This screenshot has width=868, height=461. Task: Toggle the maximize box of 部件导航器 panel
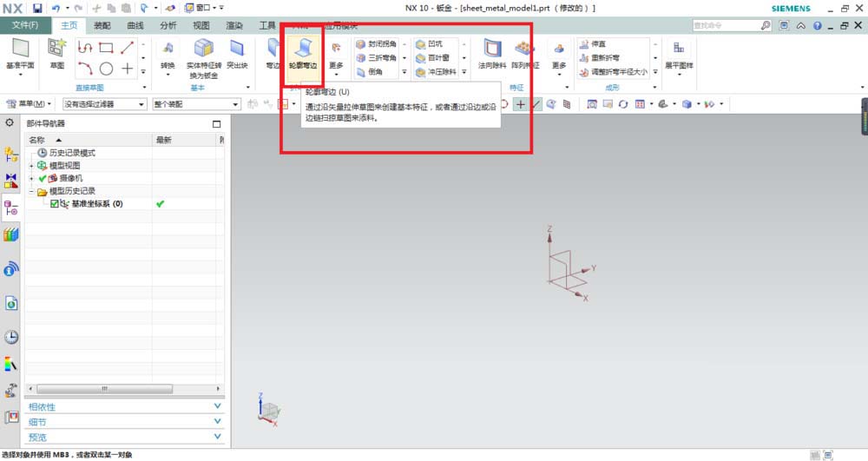[x=216, y=124]
